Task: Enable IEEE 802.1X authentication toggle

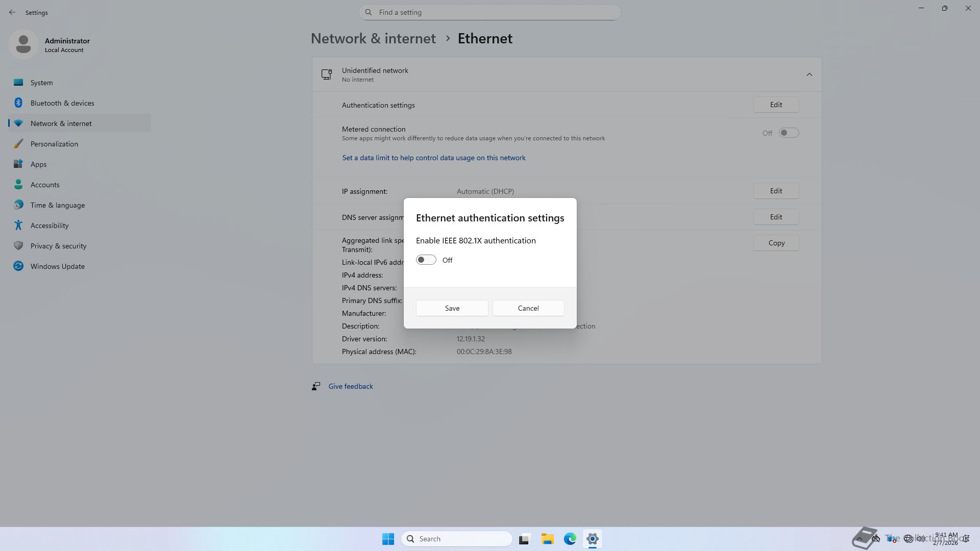Action: (426, 260)
